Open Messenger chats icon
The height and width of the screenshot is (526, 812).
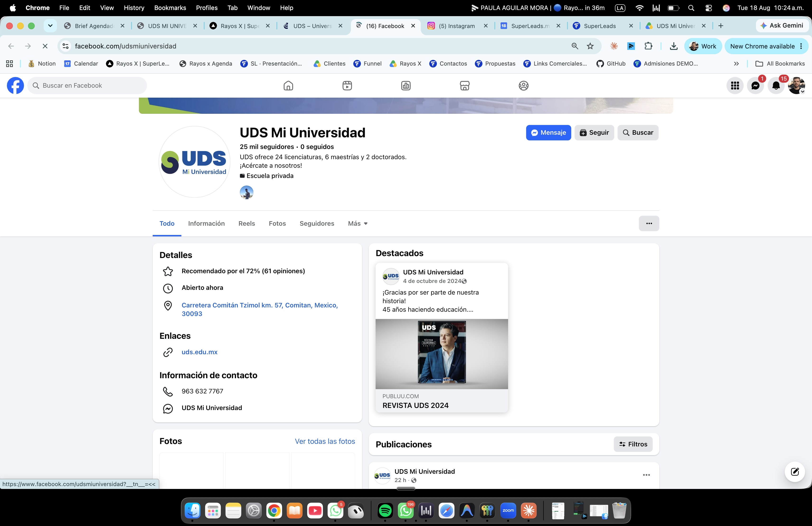click(x=755, y=86)
